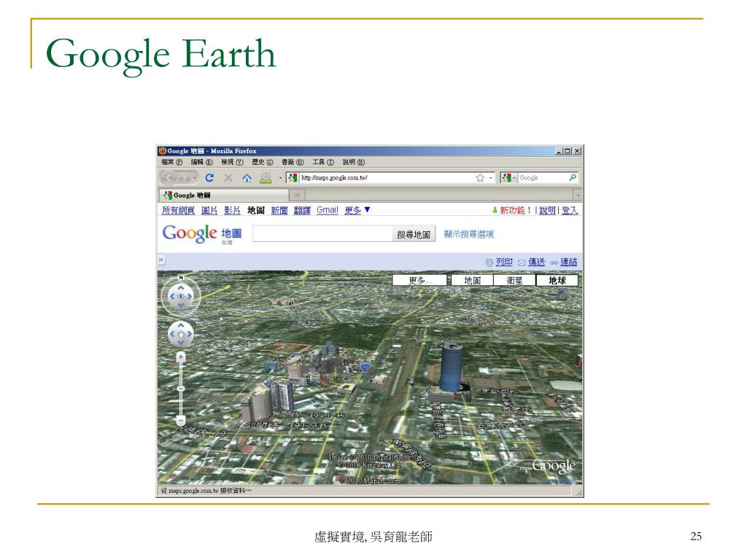The image size is (747, 560).
Task: Click the 搜尋地圖 button
Action: pos(414,235)
